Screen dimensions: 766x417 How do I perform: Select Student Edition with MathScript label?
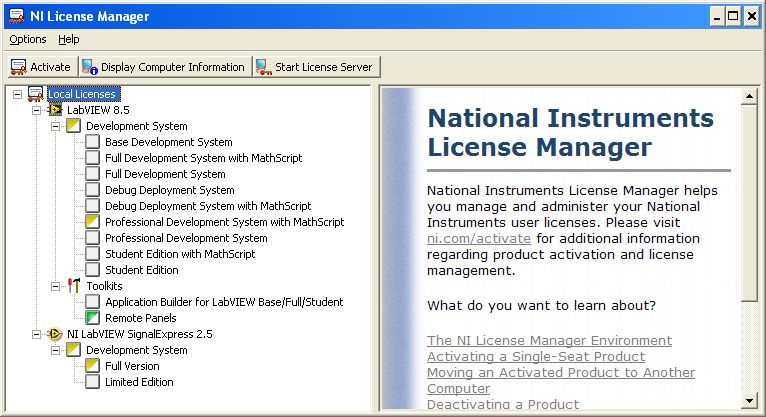tap(180, 254)
